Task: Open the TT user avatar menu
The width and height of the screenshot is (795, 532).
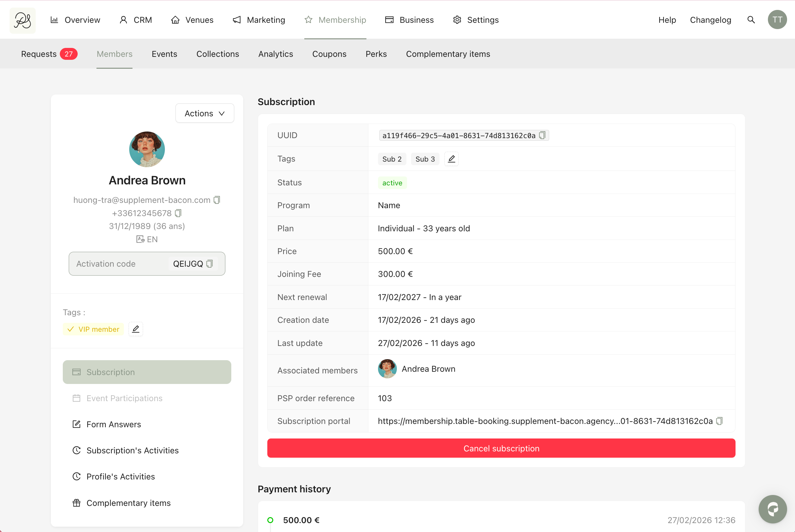Action: click(x=777, y=20)
